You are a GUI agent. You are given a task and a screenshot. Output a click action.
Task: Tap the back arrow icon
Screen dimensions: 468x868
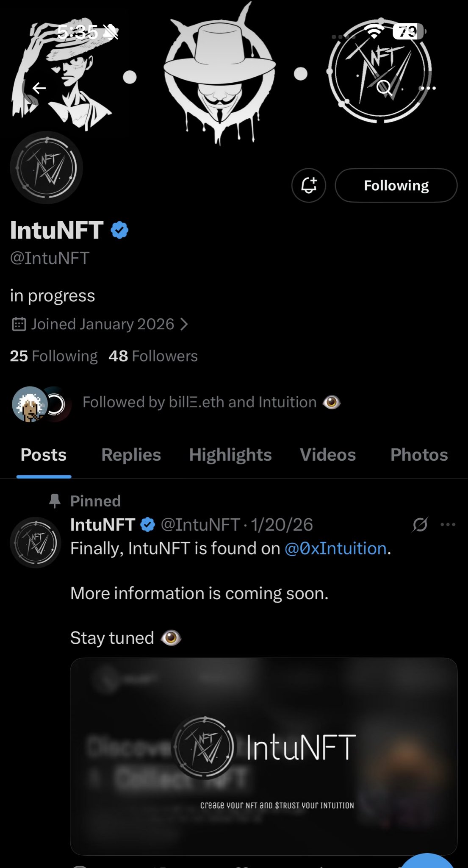[x=39, y=88]
